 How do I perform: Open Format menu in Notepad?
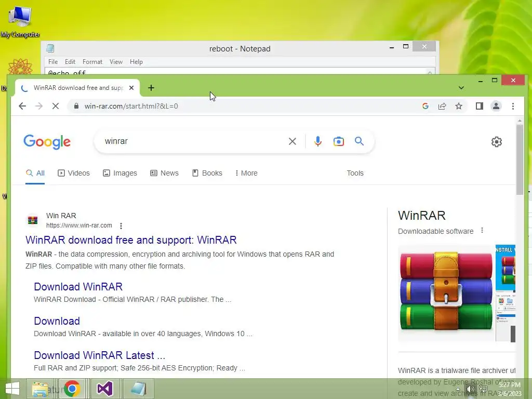pos(92,62)
